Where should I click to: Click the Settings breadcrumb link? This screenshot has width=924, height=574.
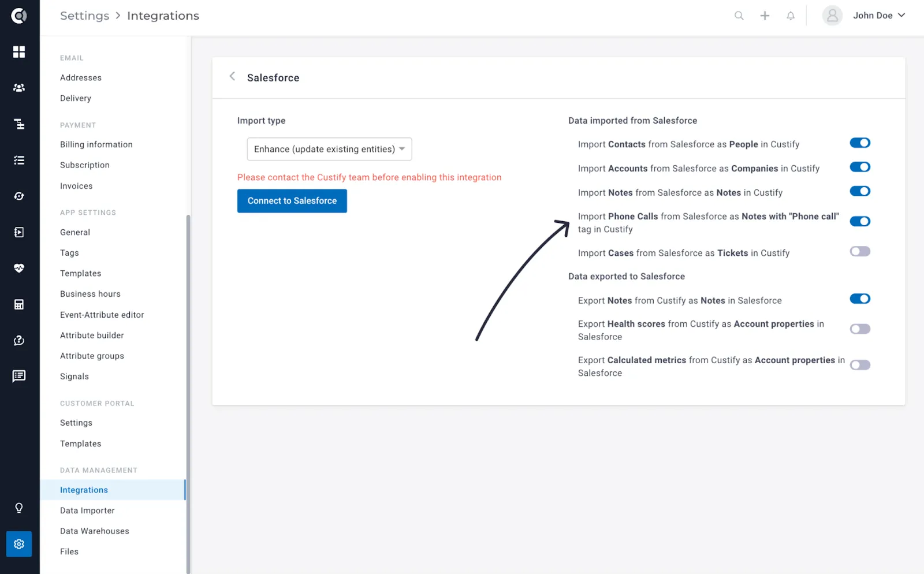click(84, 16)
